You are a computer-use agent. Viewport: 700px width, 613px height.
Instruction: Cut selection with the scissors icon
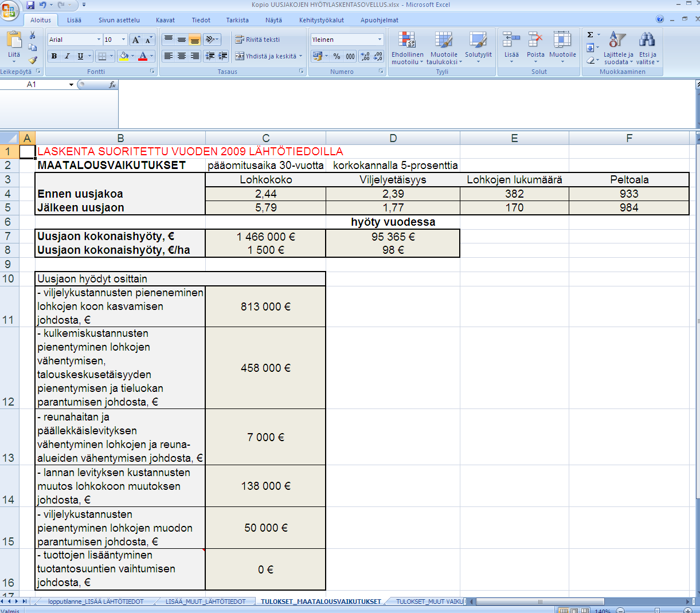33,36
